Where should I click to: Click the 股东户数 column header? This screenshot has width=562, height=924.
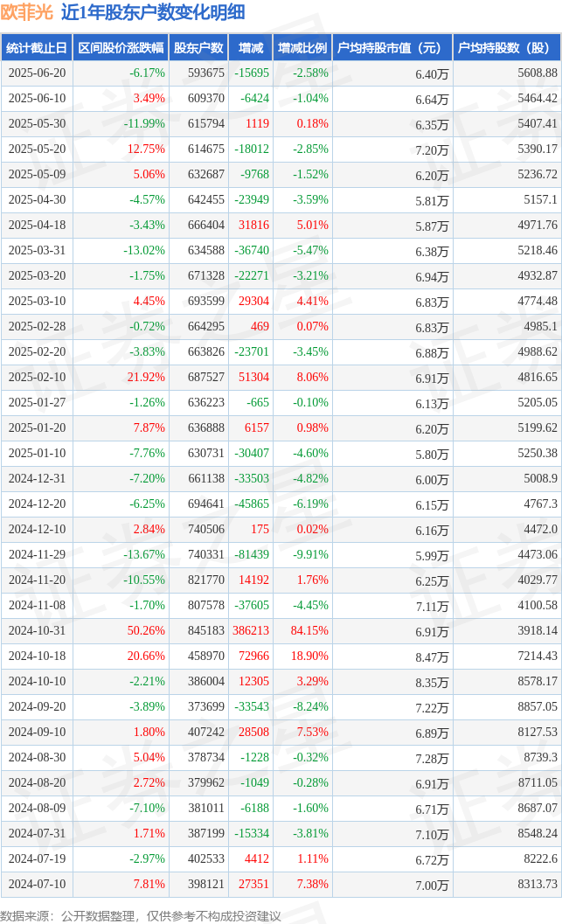pos(198,48)
